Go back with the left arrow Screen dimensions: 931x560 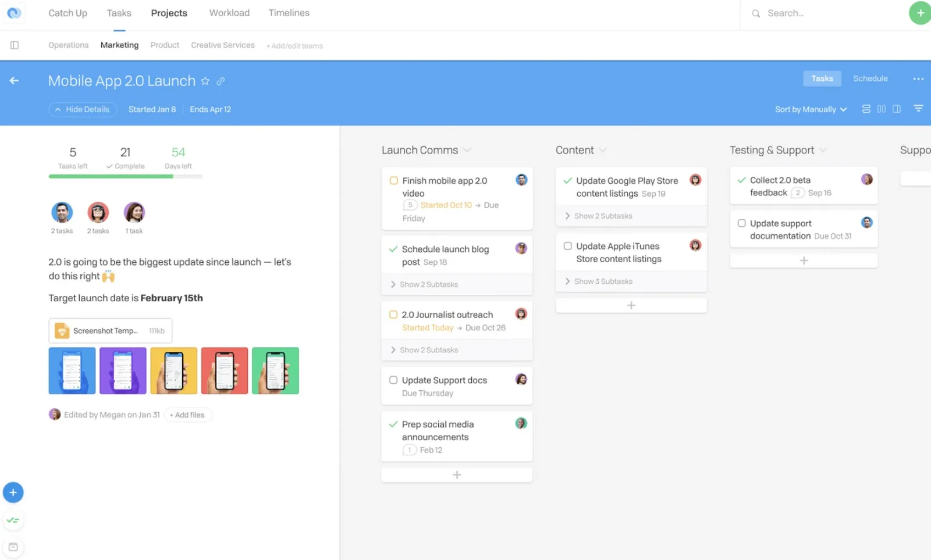(x=14, y=81)
